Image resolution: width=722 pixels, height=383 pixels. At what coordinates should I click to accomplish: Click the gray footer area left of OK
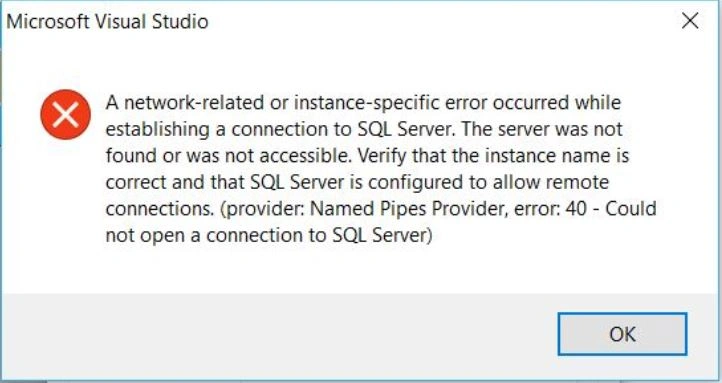tap(276, 335)
